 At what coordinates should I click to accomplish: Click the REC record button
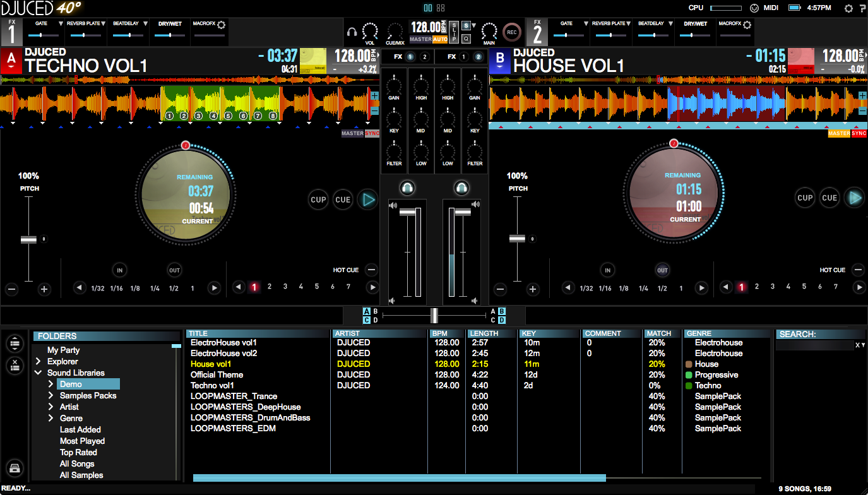click(x=511, y=32)
